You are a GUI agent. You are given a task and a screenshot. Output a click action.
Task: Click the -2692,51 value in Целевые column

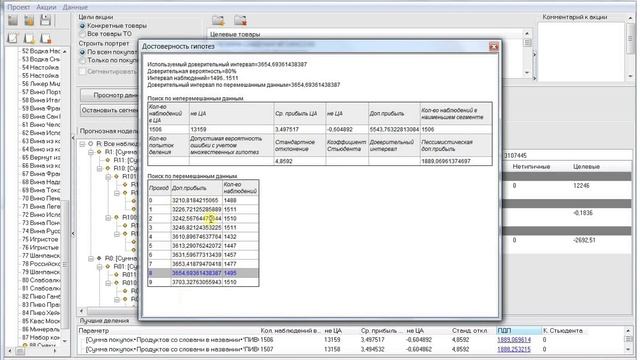pyautogui.click(x=584, y=240)
